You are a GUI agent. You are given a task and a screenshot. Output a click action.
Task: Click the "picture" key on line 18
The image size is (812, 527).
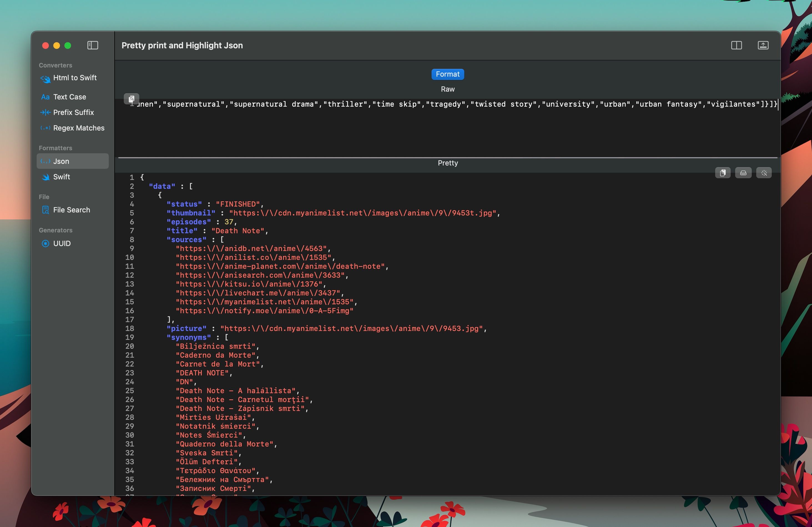186,328
